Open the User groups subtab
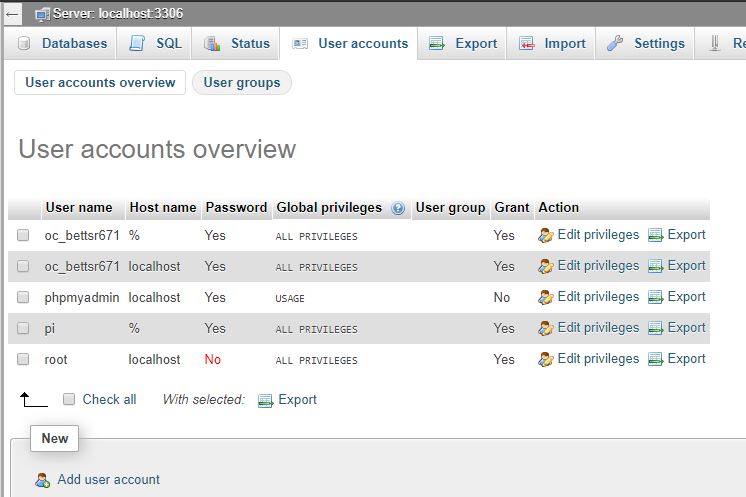The width and height of the screenshot is (746, 497). tap(242, 82)
